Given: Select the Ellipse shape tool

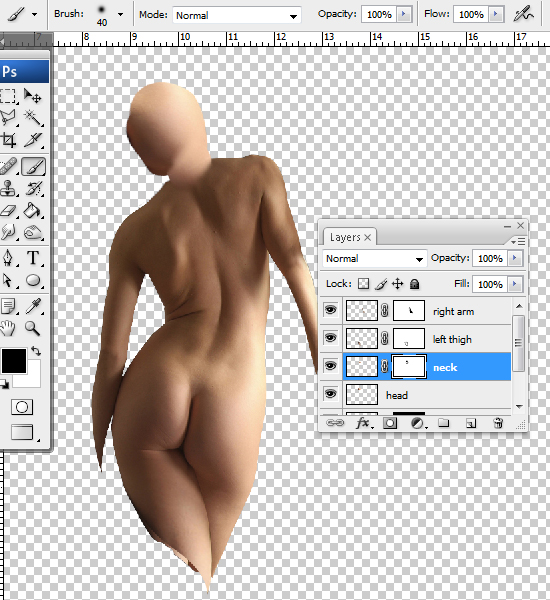Looking at the screenshot, I should coord(33,280).
